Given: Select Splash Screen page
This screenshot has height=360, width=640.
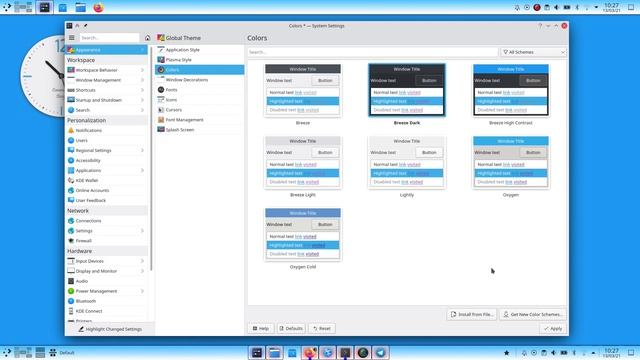Looking at the screenshot, I should click(x=200, y=130).
